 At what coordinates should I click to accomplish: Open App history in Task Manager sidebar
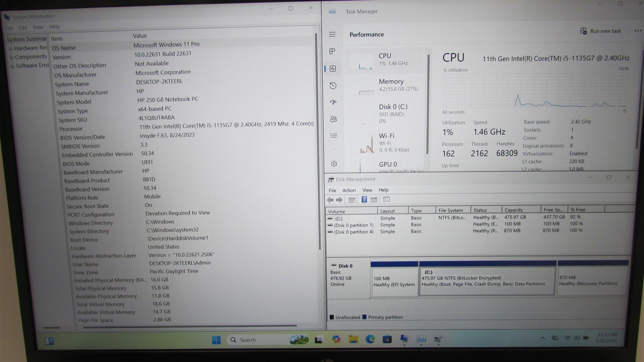(x=333, y=86)
